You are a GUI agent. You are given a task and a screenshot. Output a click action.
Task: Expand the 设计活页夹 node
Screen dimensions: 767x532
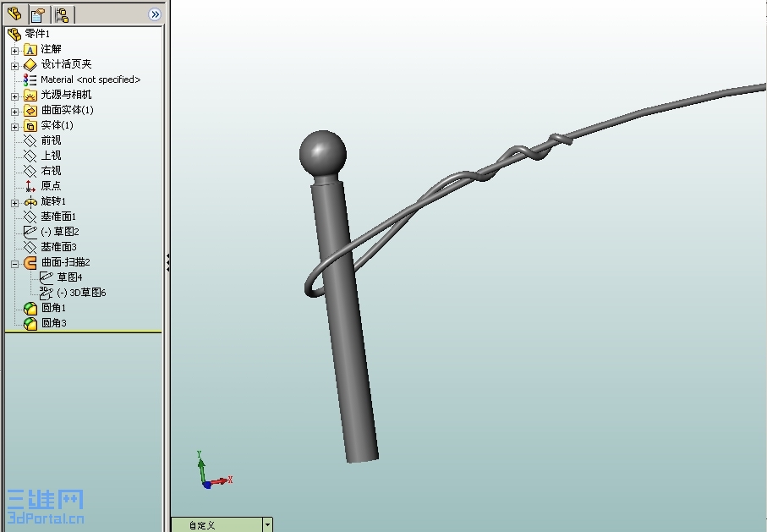pos(14,66)
